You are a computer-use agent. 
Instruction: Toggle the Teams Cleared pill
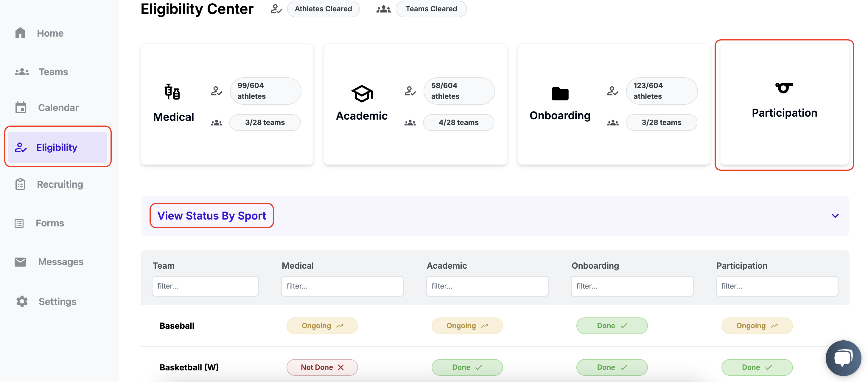431,9
